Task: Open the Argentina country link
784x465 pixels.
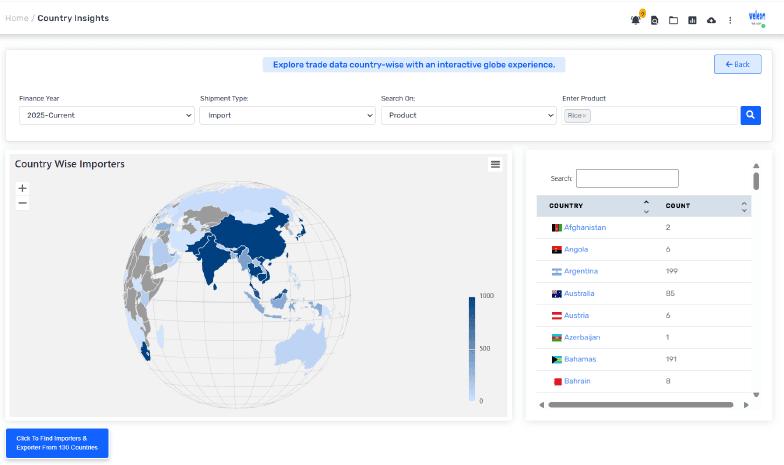Action: [x=581, y=271]
